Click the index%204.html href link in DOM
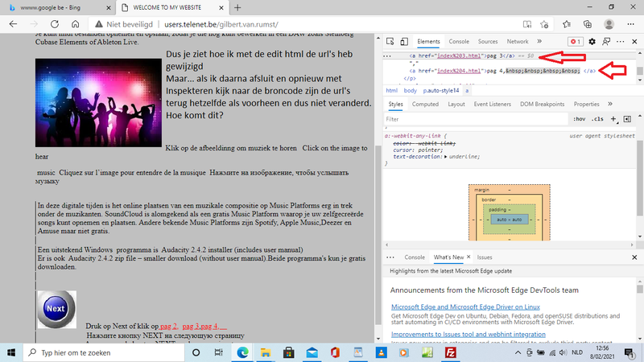Screen dimensions: 644x362 pyautogui.click(x=459, y=71)
